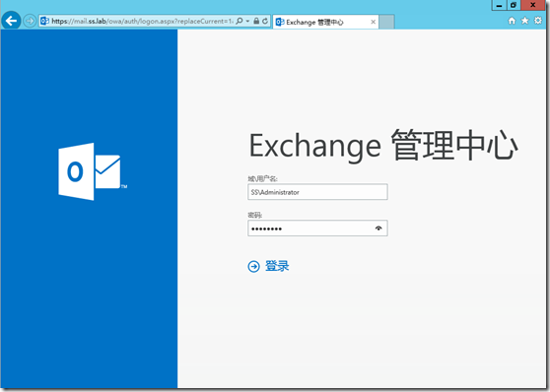Viewport: 550px width, 392px height.
Task: Open the browser tools gear icon
Action: 538,21
